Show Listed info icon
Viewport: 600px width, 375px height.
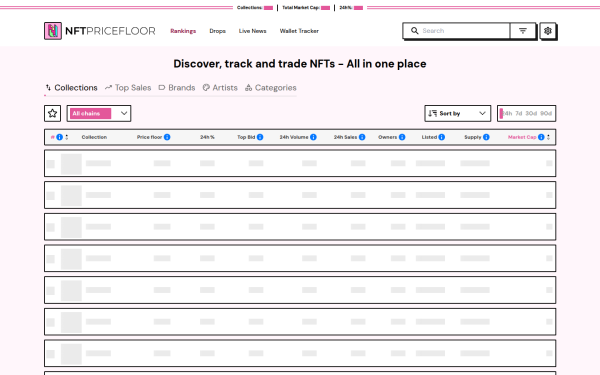pyautogui.click(x=442, y=137)
